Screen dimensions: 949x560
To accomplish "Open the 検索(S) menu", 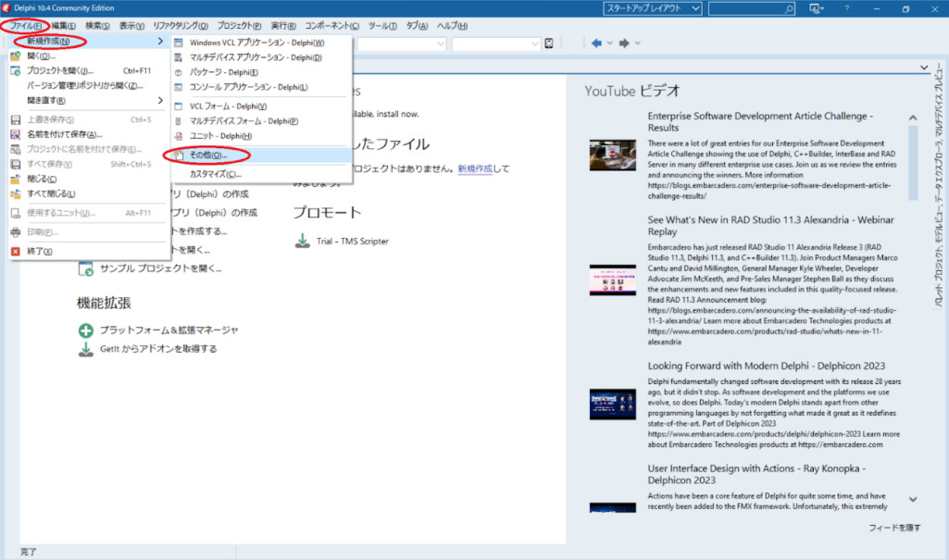I will tap(97, 26).
